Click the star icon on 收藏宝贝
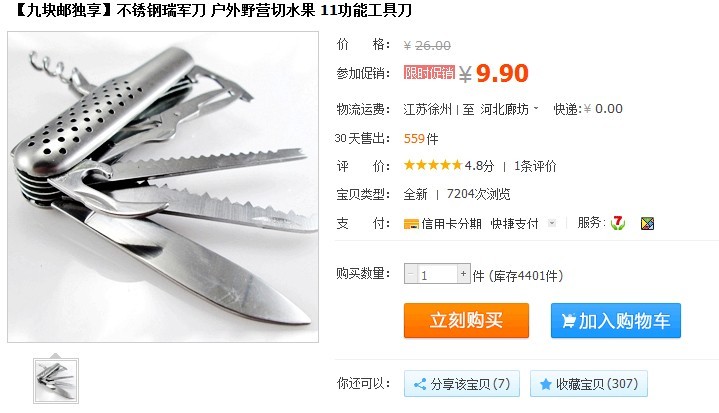The width and height of the screenshot is (719, 413). pyautogui.click(x=545, y=384)
